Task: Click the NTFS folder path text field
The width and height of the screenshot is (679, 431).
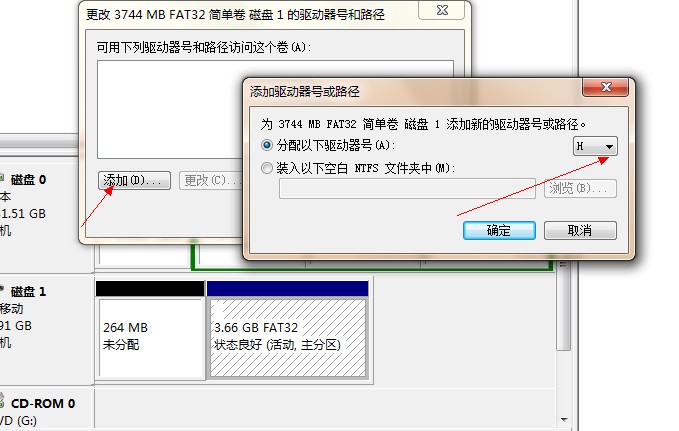Action: (x=407, y=189)
